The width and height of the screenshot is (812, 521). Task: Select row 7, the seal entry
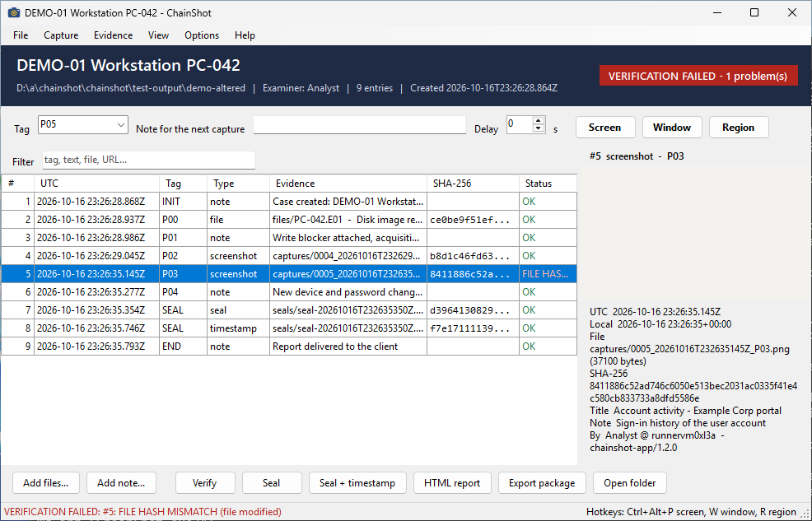click(289, 310)
